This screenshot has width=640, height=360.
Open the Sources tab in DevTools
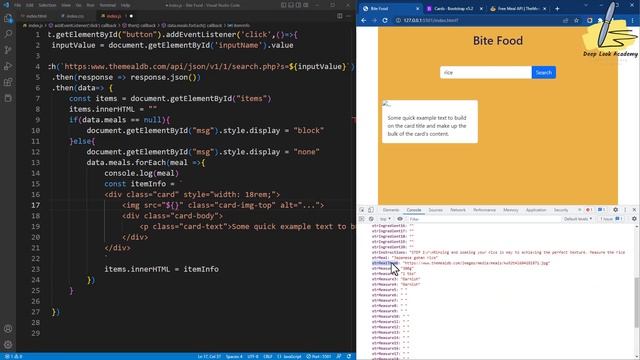pos(436,210)
